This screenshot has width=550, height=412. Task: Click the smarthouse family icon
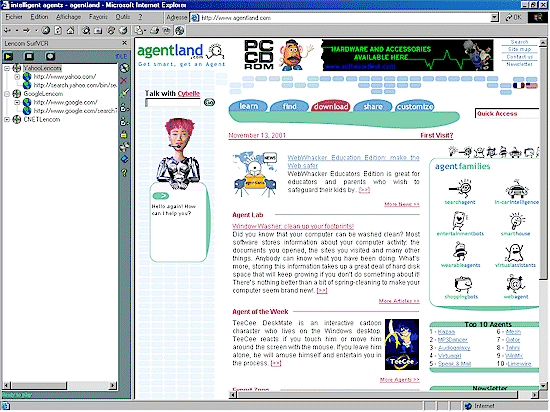516,221
